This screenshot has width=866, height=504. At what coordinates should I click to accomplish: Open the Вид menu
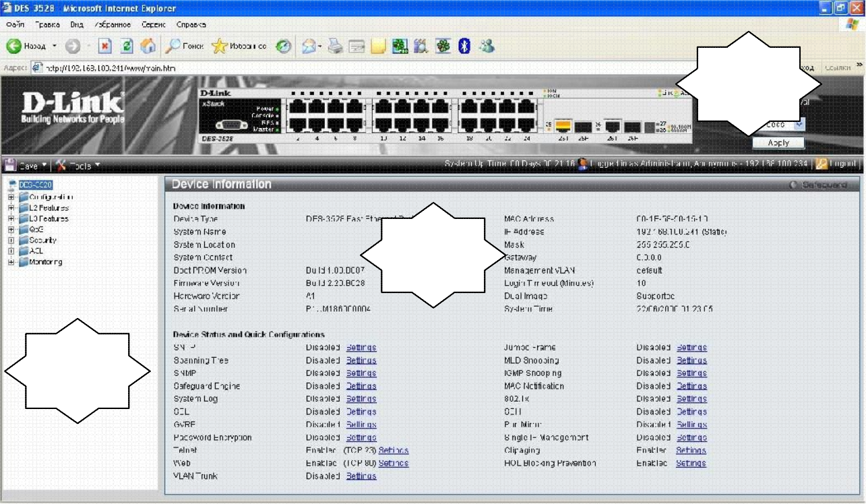tap(77, 24)
